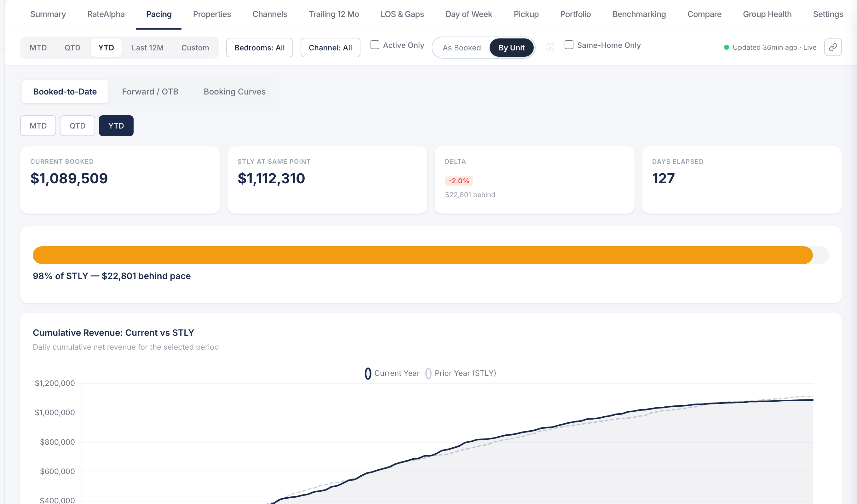This screenshot has height=504, width=857.
Task: Click the Current Booked $1,089,509 value
Action: coord(69,179)
